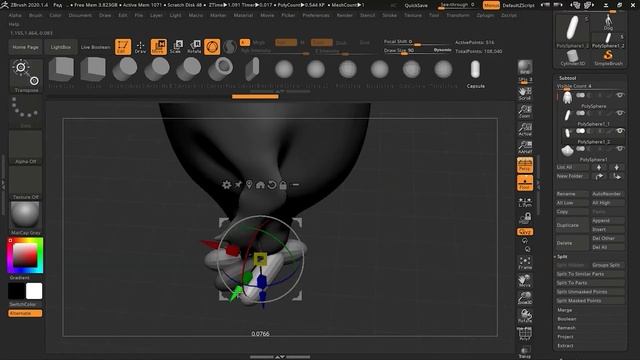640x360 pixels.
Task: Expand the Extract section
Action: click(x=565, y=346)
